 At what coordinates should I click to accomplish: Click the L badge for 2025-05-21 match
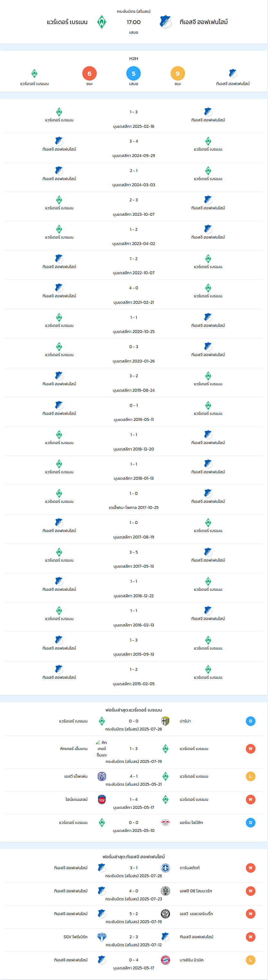pos(251,776)
